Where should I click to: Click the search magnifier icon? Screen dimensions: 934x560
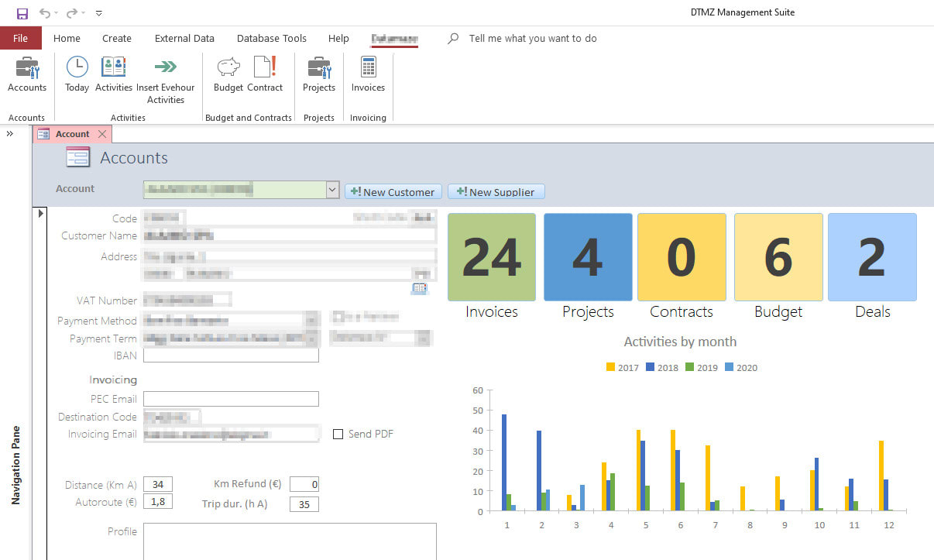coord(454,38)
